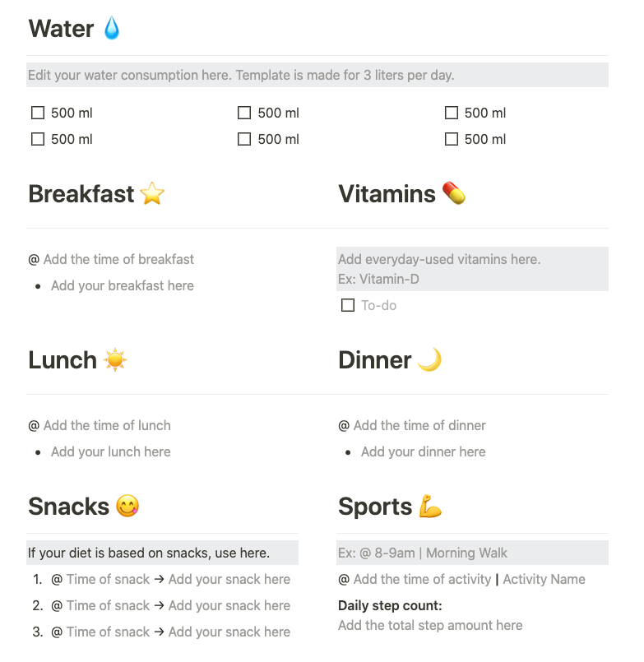Screen dimensions: 644x662
Task: Click the water droplet emoji icon
Action: coord(112,30)
